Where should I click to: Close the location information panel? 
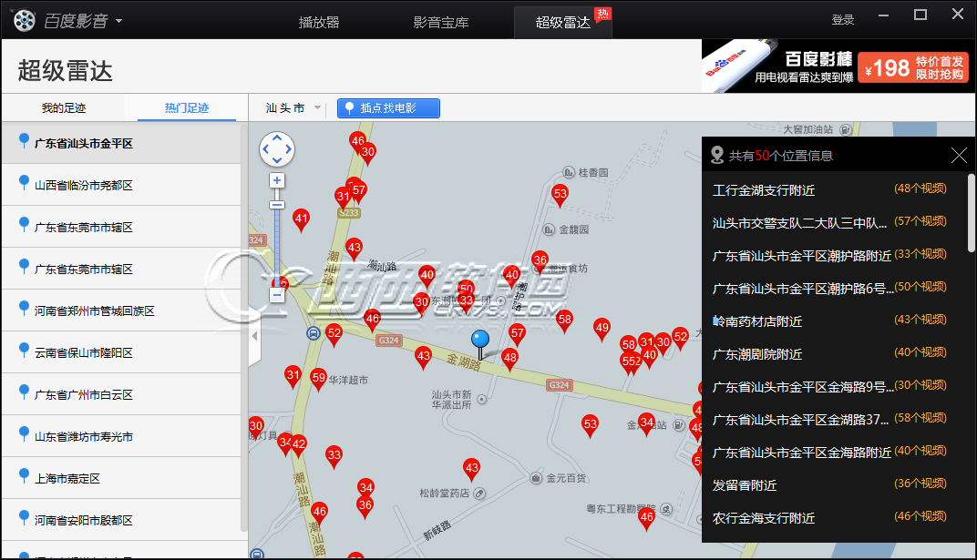(x=959, y=156)
